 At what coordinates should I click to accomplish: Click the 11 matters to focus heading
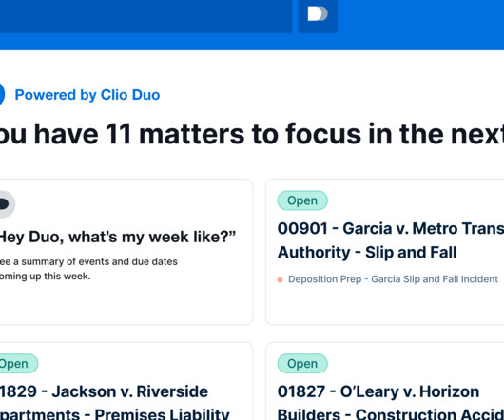tap(252, 134)
